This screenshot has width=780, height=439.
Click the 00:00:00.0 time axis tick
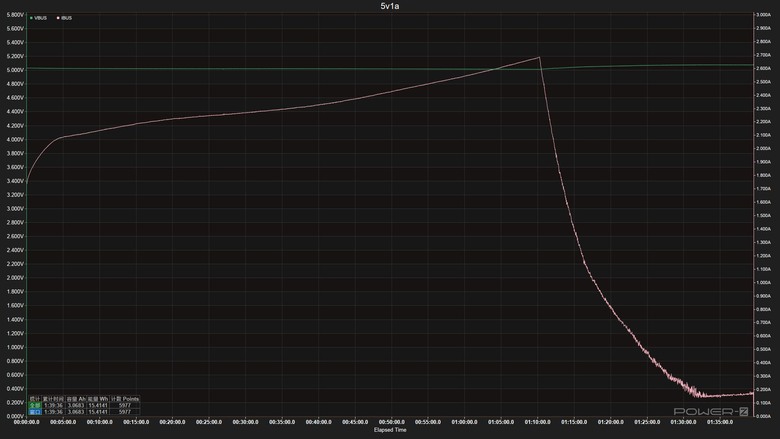point(26,422)
